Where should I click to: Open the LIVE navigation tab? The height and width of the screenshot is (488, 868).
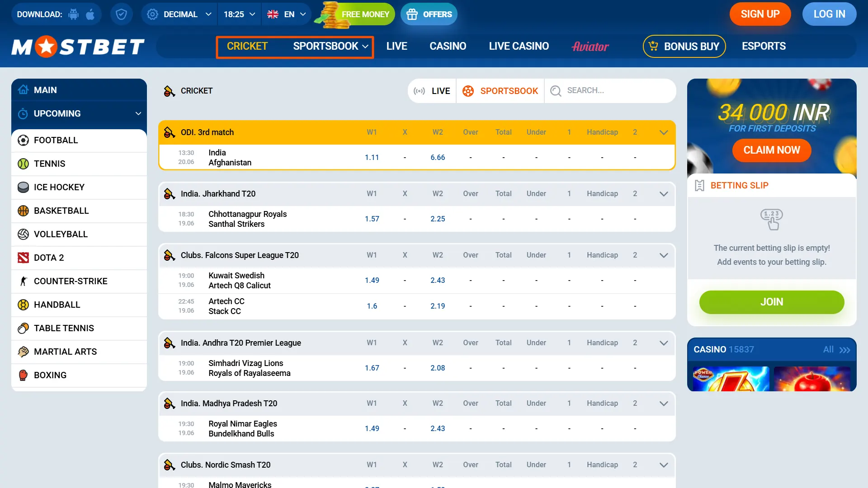pyautogui.click(x=396, y=47)
